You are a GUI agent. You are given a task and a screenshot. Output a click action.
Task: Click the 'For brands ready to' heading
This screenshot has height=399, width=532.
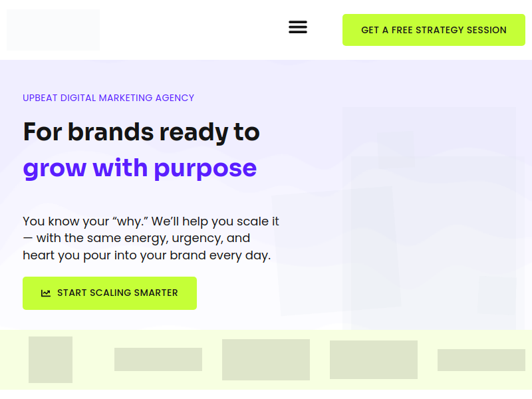(141, 132)
